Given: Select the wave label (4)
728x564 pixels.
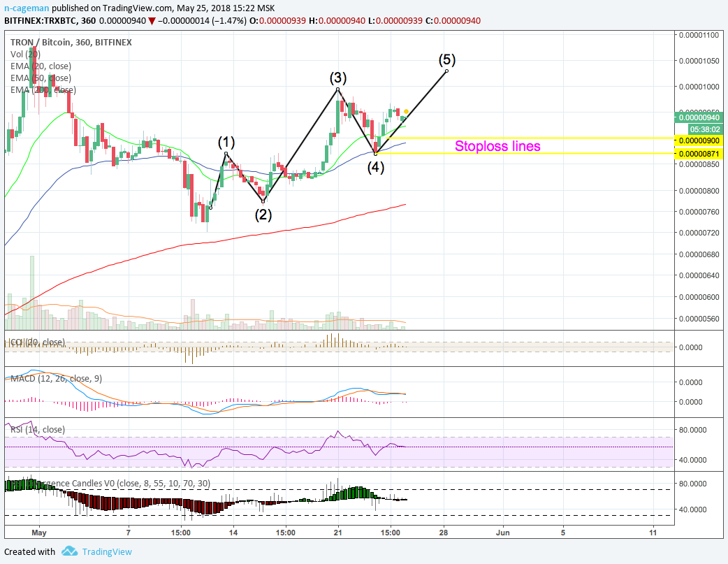Looking at the screenshot, I should 376,167.
